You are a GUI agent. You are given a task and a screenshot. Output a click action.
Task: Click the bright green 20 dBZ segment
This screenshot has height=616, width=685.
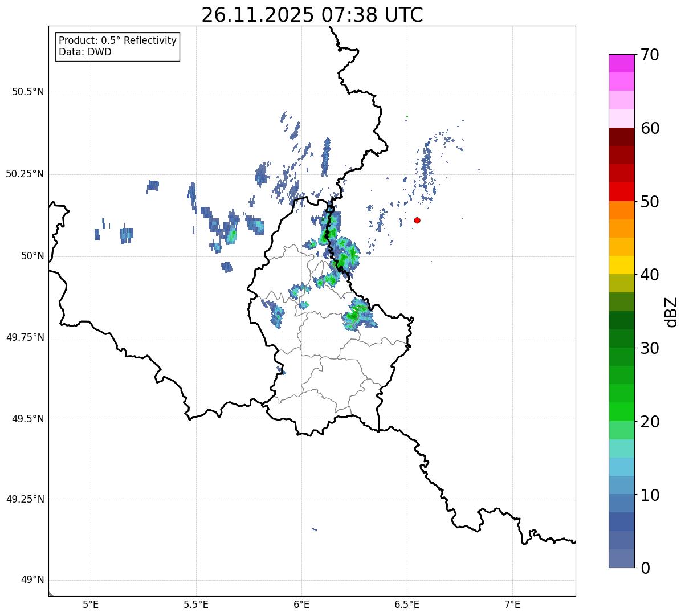pos(621,411)
